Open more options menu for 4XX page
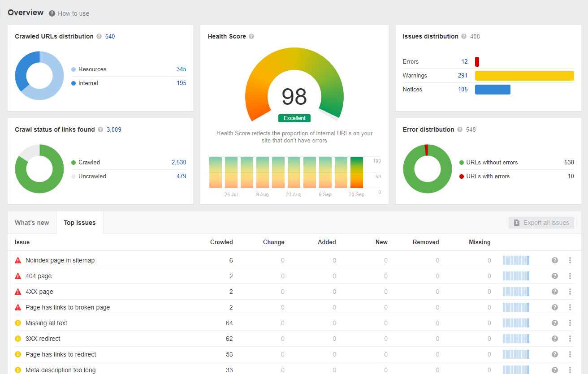This screenshot has height=374, width=588. pos(570,292)
